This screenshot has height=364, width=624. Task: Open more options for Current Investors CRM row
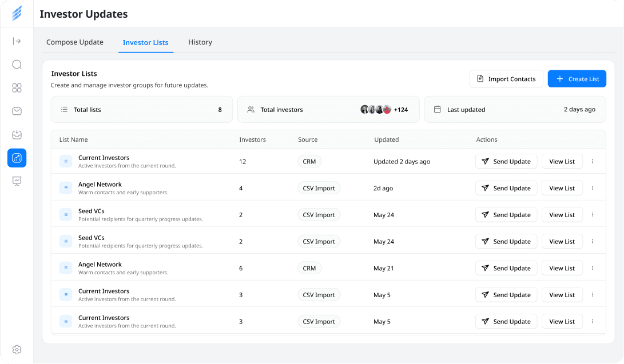click(x=593, y=161)
